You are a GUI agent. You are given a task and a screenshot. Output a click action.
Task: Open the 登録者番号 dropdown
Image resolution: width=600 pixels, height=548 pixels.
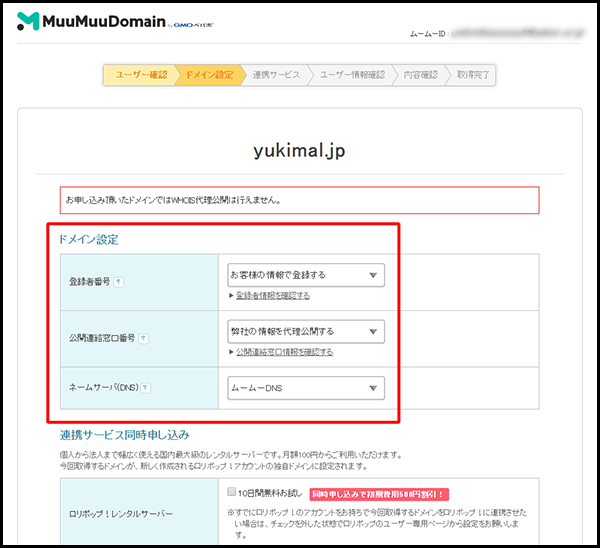click(305, 275)
